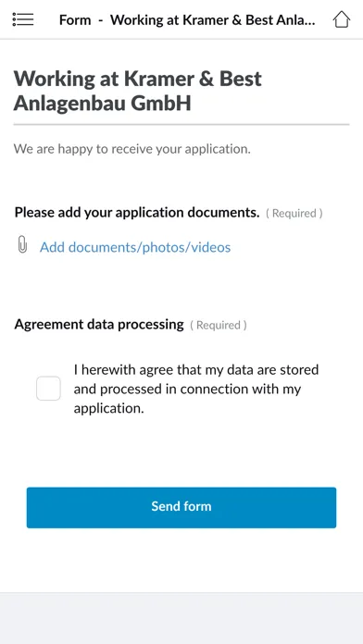Click the word 'application.' ending the consent text

[109, 409]
